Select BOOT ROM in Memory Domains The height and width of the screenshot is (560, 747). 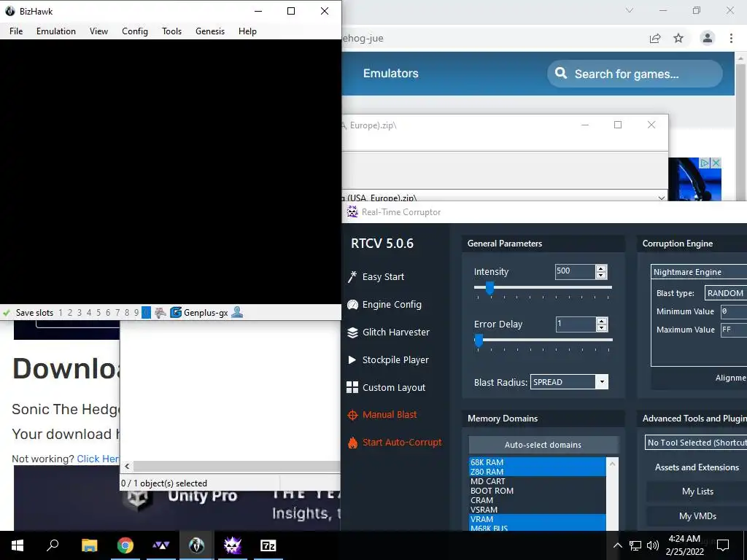(x=537, y=491)
